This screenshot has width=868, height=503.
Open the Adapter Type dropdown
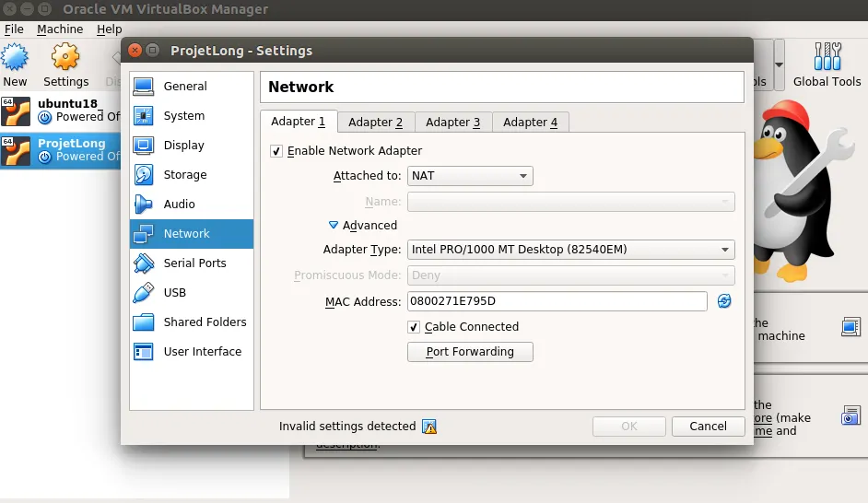pos(570,250)
